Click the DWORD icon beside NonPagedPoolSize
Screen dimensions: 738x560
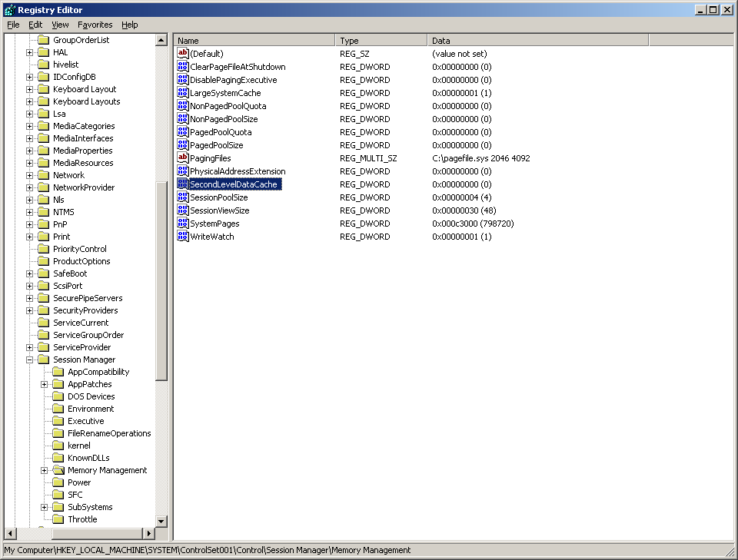[x=183, y=119]
